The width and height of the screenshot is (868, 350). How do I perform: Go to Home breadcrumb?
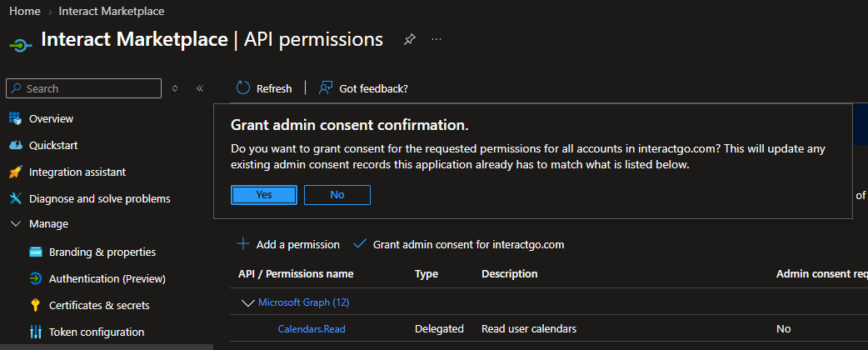click(x=25, y=11)
